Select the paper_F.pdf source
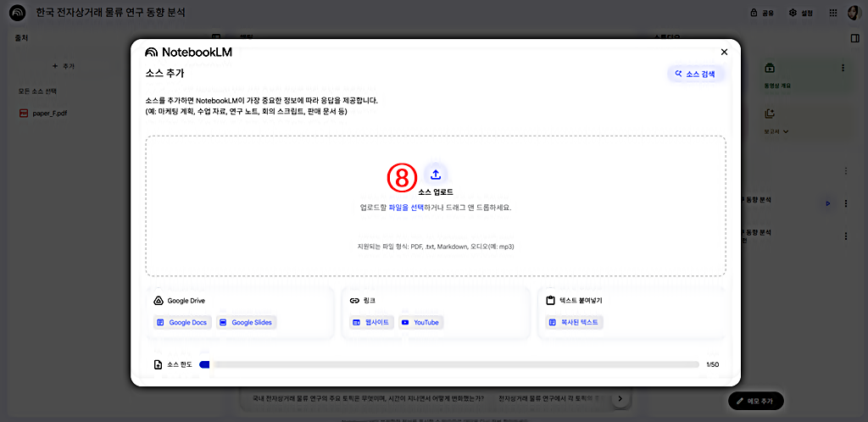Screen dimensions: 868x422 (50, 114)
